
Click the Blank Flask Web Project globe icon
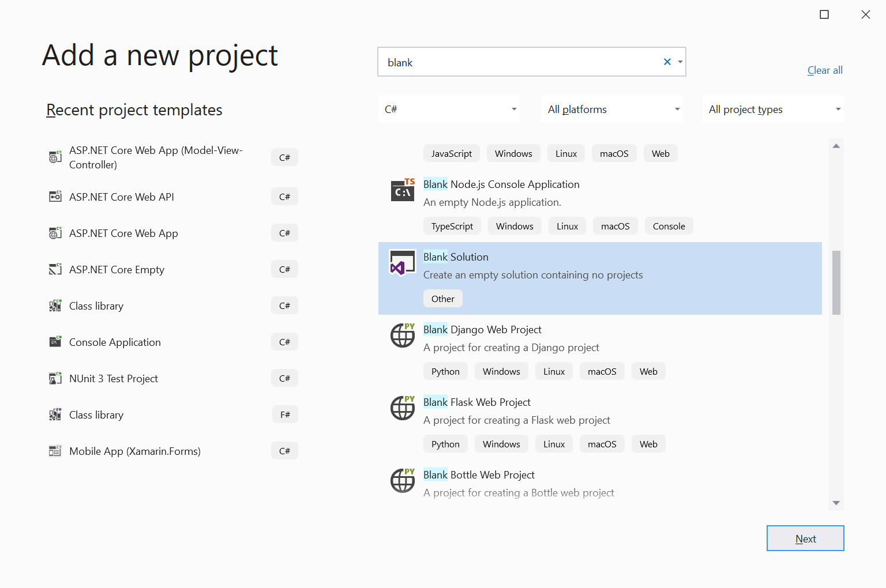click(402, 408)
